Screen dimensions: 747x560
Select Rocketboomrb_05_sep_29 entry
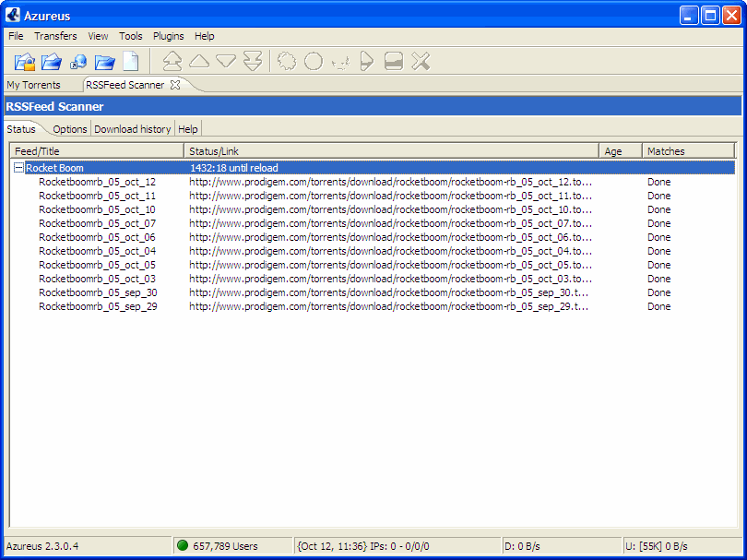pos(98,306)
